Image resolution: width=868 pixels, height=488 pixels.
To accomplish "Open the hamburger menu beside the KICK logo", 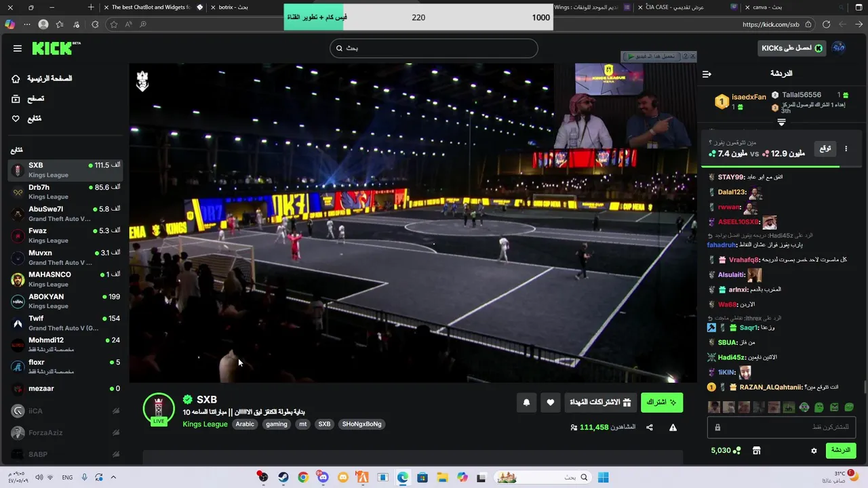I will [18, 48].
